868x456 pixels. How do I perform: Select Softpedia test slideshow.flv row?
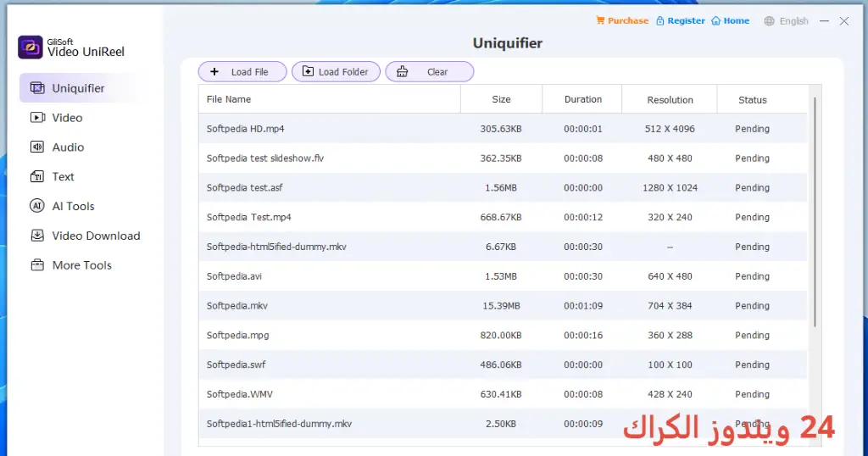503,158
